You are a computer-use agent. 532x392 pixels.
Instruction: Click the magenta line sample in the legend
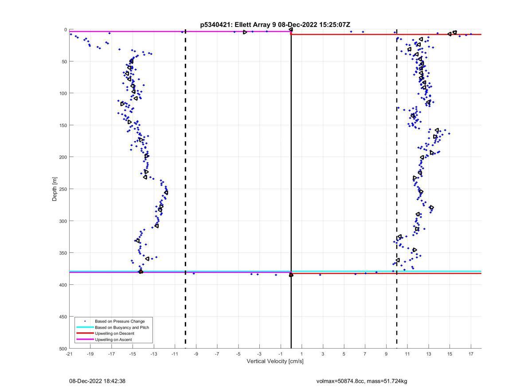[x=85, y=340]
